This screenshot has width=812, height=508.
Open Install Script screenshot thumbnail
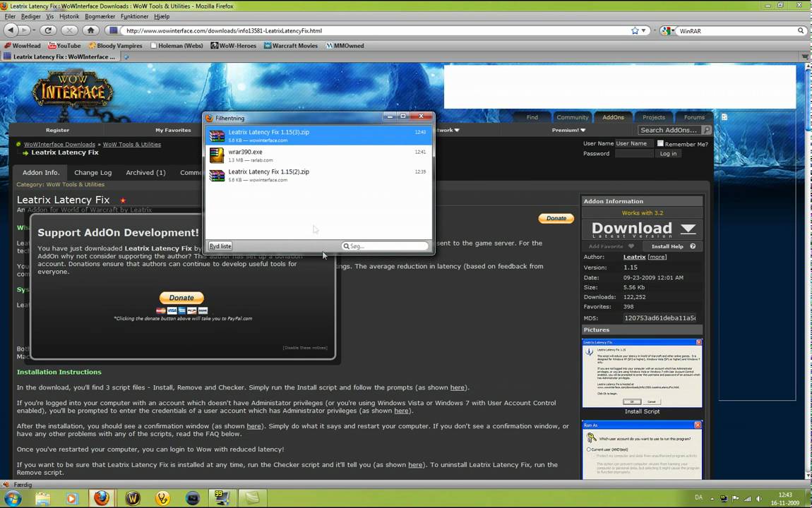642,373
